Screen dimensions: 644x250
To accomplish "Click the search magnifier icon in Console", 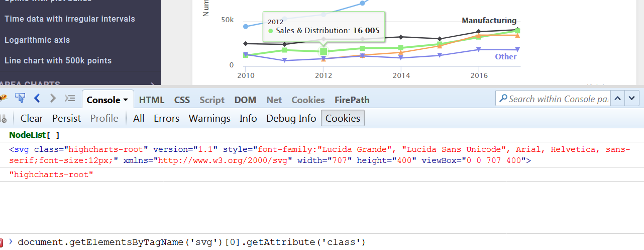I will (x=503, y=99).
